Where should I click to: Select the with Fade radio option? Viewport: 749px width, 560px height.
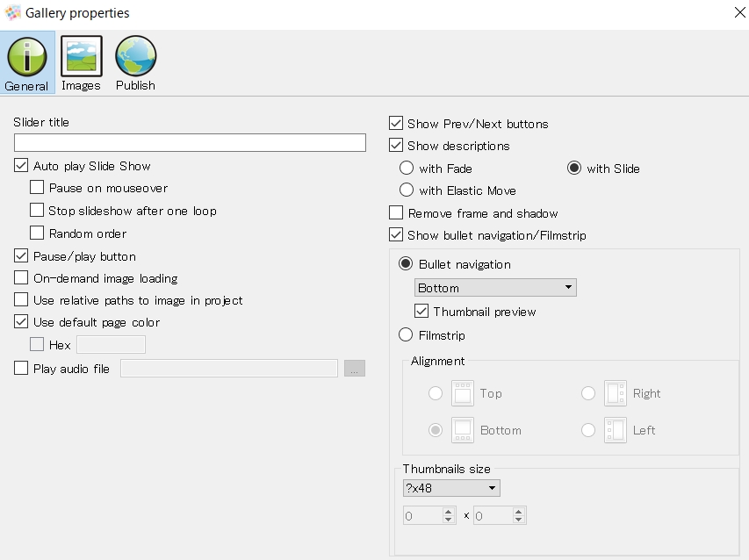point(407,168)
